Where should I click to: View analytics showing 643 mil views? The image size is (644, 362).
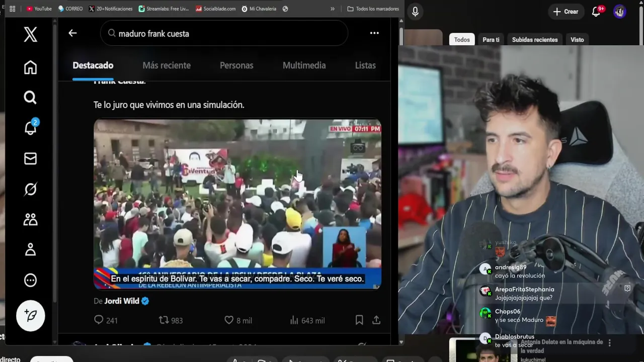click(307, 320)
